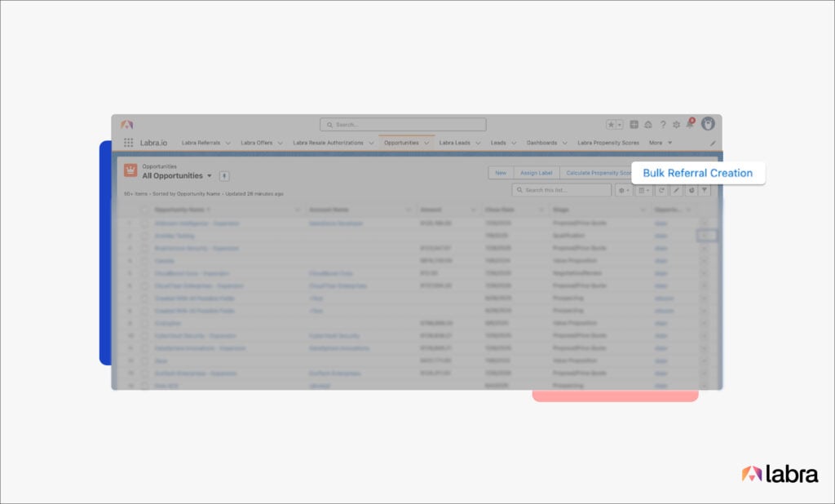The height and width of the screenshot is (504, 835).
Task: Pin the All Opportunities list view
Action: 224,176
